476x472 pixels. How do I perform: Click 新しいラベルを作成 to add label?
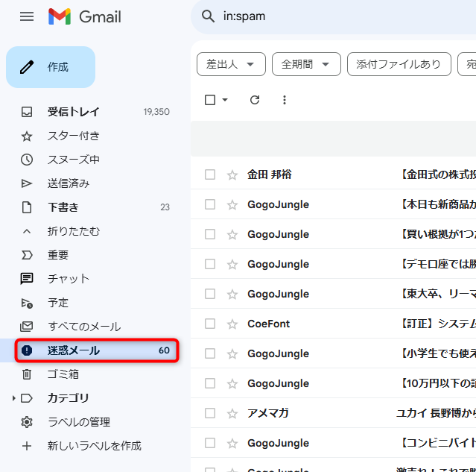[95, 446]
